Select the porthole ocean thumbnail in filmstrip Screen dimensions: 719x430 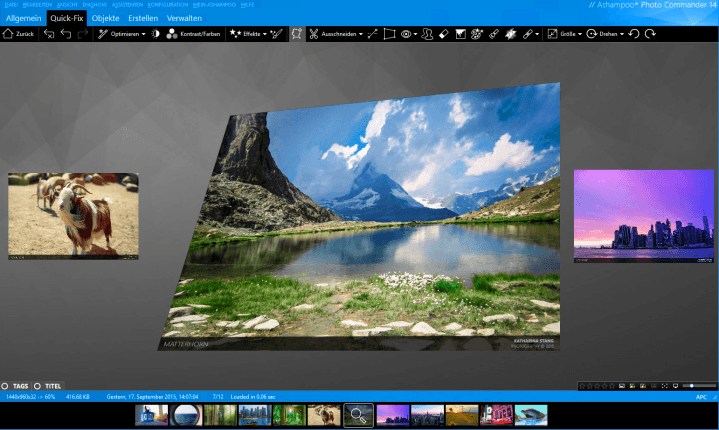(x=186, y=415)
